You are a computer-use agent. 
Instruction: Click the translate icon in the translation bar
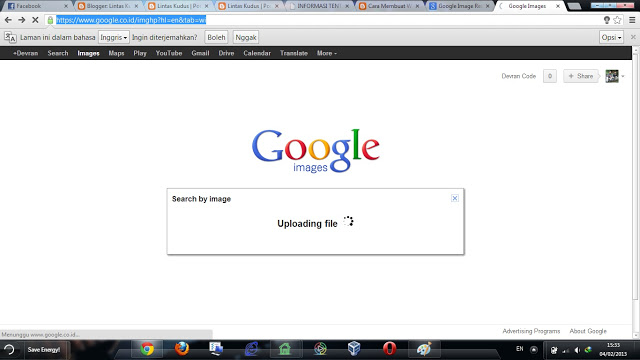point(10,37)
